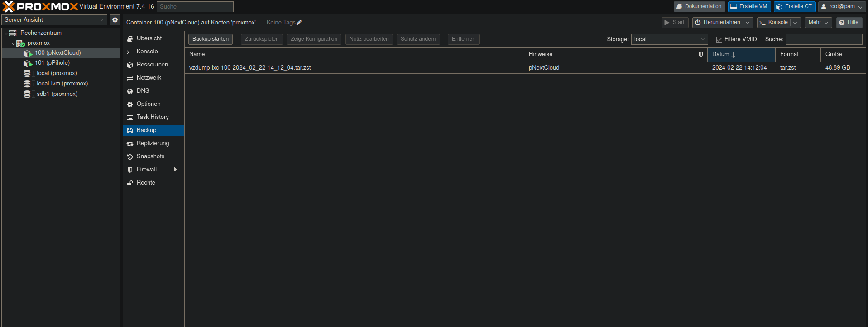The height and width of the screenshot is (327, 868).
Task: Click the Konsole terminal icon in sidebar
Action: pyautogui.click(x=130, y=52)
